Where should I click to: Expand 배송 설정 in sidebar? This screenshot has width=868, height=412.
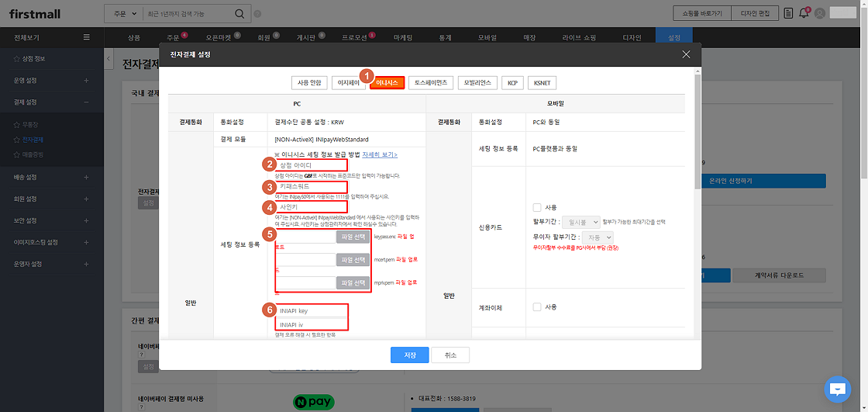click(x=86, y=178)
